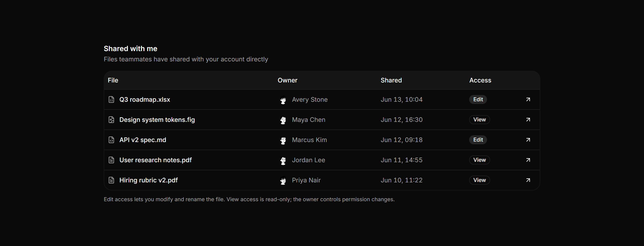Screen dimensions: 644x246
Task: Click Avery Stone's avatar
Action: point(283,100)
